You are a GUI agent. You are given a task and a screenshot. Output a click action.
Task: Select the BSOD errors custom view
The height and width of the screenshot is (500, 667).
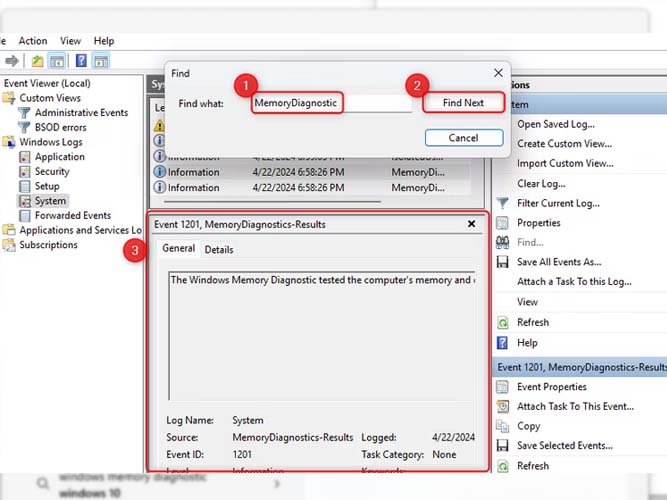(60, 127)
